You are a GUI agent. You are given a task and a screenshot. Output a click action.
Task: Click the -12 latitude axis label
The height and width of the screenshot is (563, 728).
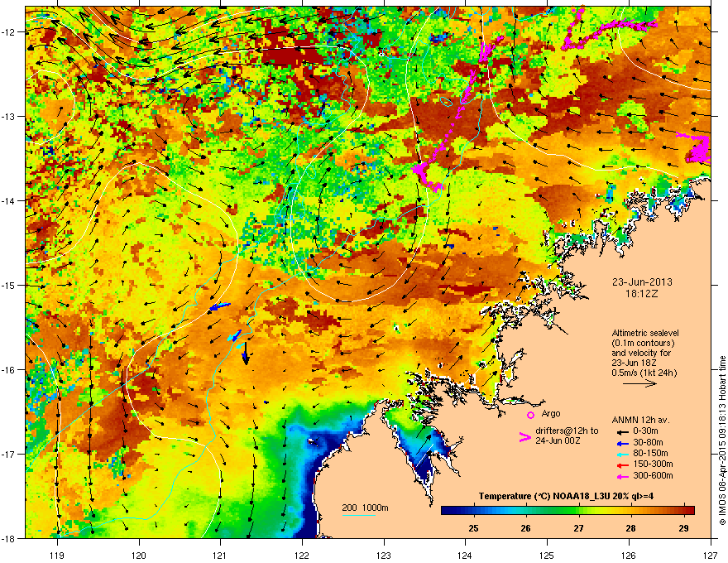(9, 32)
